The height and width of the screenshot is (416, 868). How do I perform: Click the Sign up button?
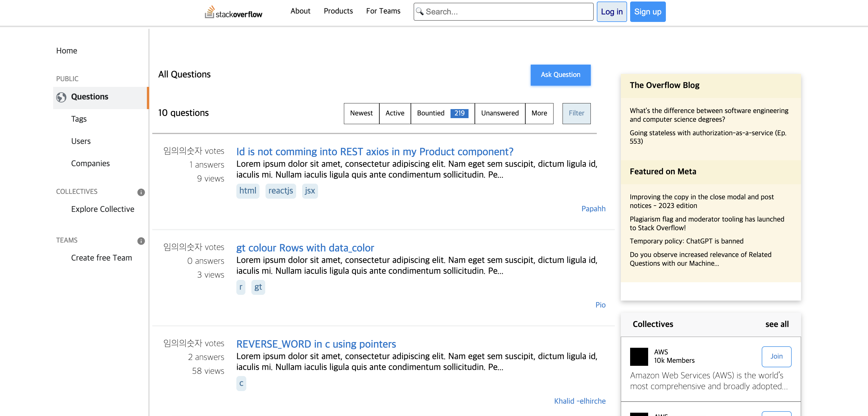click(x=648, y=12)
